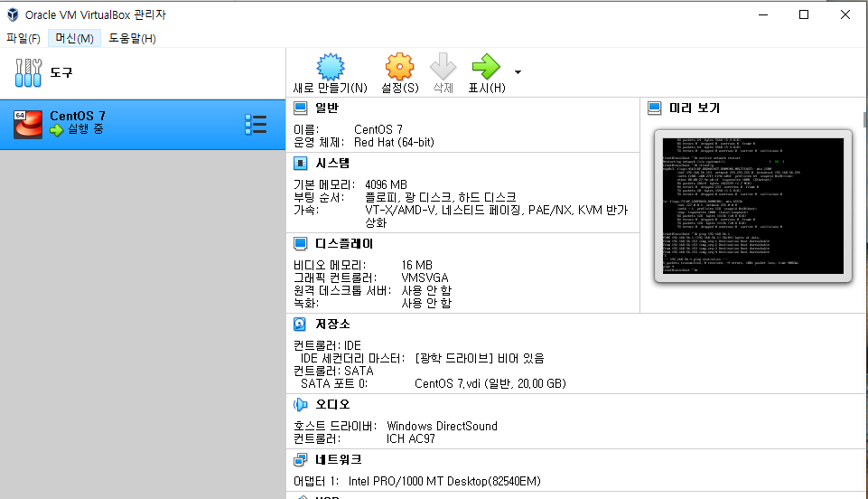The height and width of the screenshot is (499, 868).
Task: Minimize the VirtualBox manager window
Action: coord(763,15)
